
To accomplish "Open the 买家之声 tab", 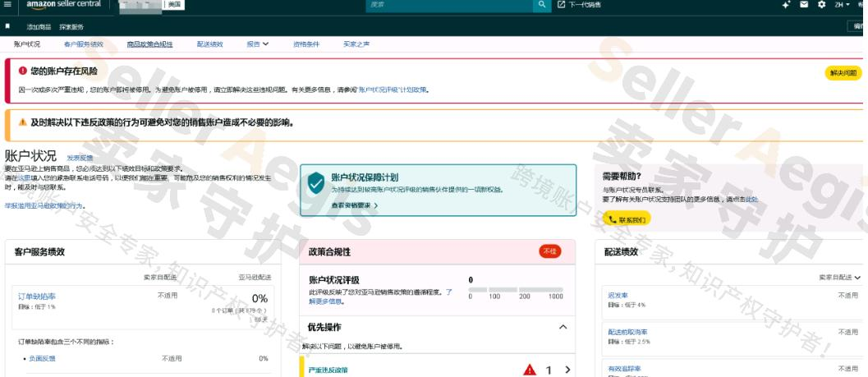I will [356, 44].
